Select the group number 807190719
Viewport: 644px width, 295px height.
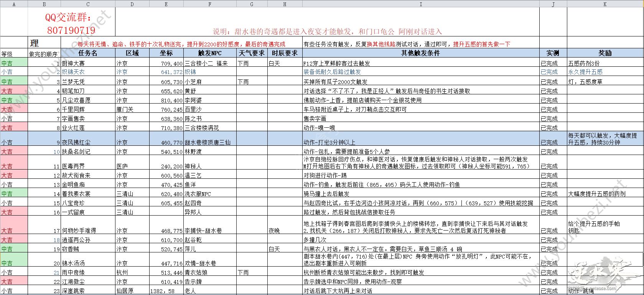71,30
